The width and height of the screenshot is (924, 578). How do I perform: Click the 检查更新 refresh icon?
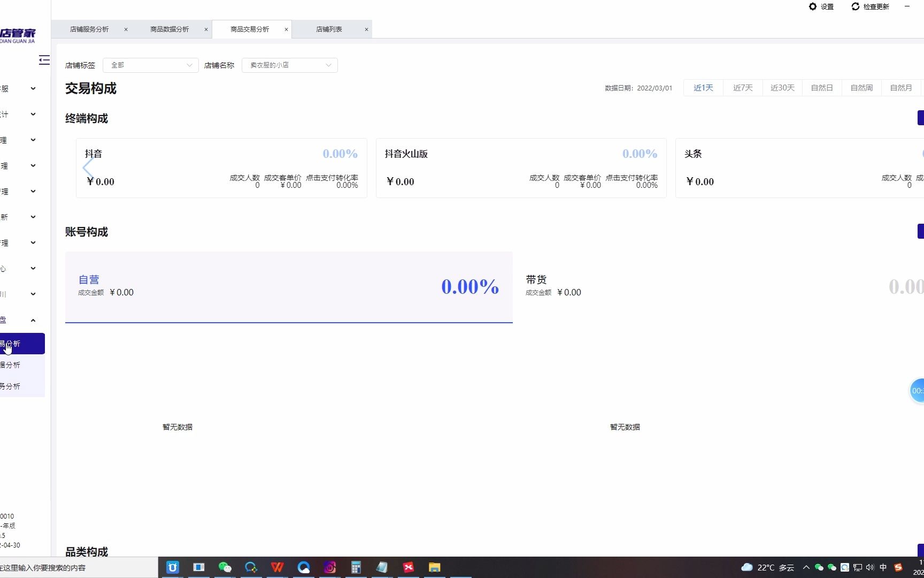tap(856, 7)
